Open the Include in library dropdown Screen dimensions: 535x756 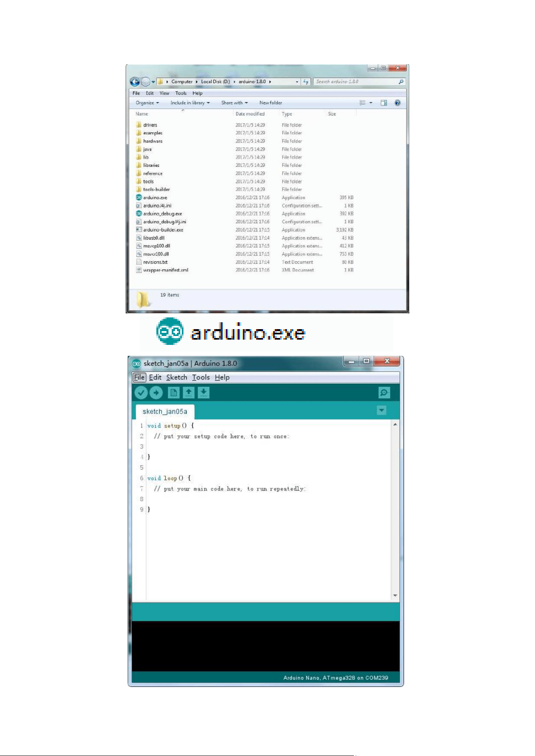190,103
